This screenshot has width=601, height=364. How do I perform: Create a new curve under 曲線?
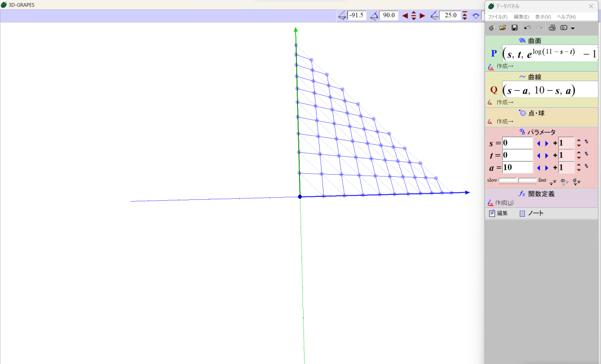(501, 102)
